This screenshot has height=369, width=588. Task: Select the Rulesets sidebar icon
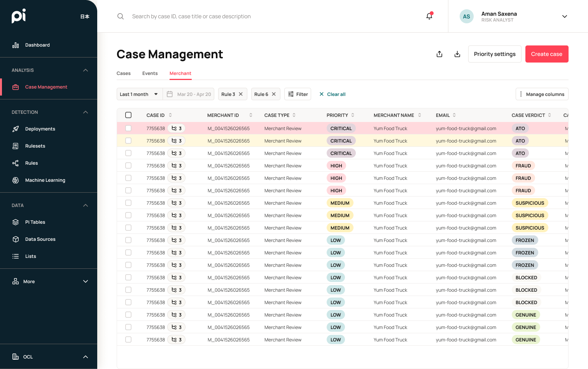pos(16,146)
